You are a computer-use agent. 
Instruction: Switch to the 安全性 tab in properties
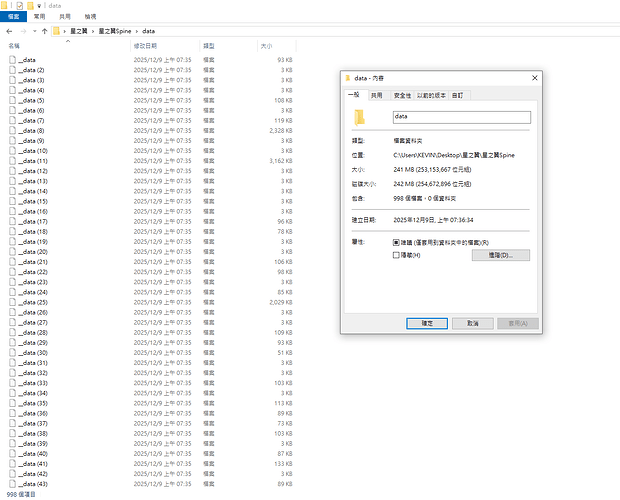pos(402,95)
